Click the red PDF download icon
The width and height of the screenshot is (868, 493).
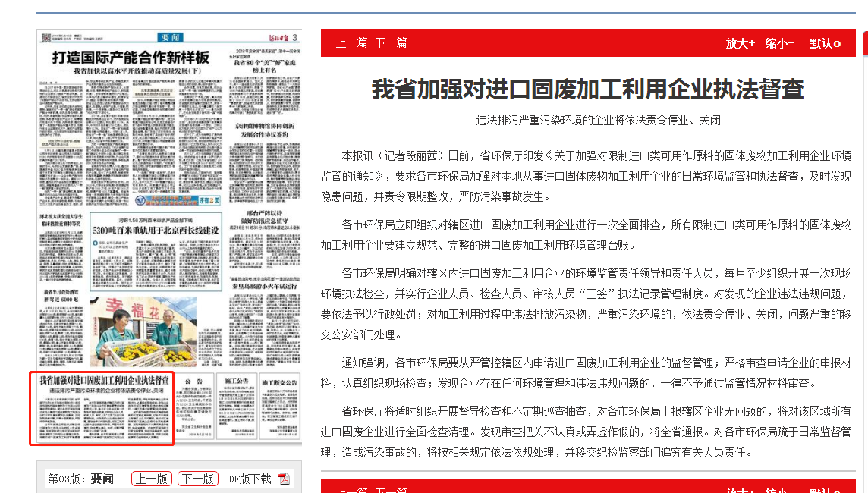(x=284, y=479)
